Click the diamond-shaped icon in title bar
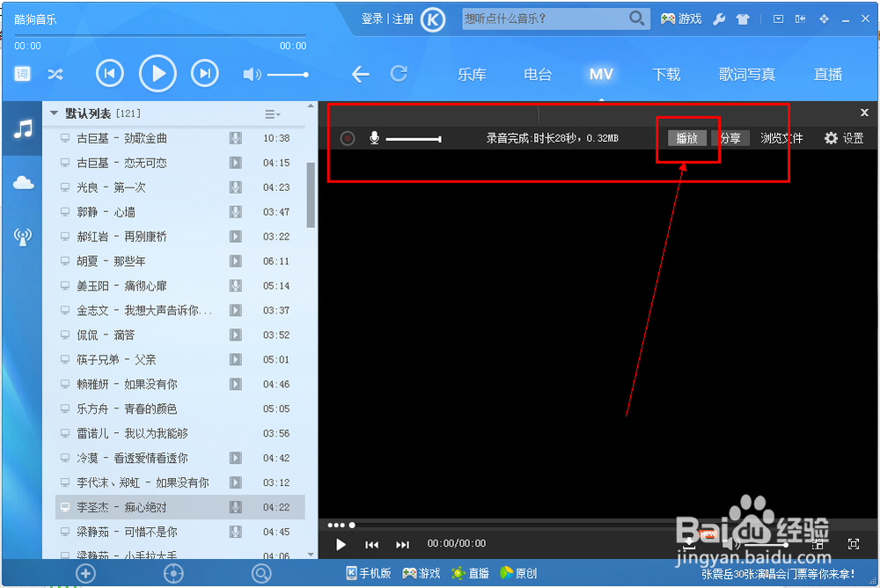Image resolution: width=880 pixels, height=588 pixels. pos(824,19)
